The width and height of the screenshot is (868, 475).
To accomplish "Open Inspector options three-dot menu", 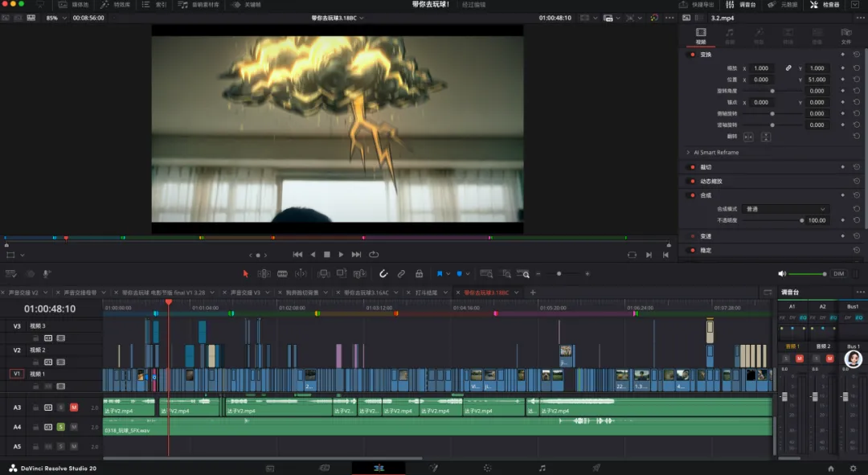I will point(861,18).
